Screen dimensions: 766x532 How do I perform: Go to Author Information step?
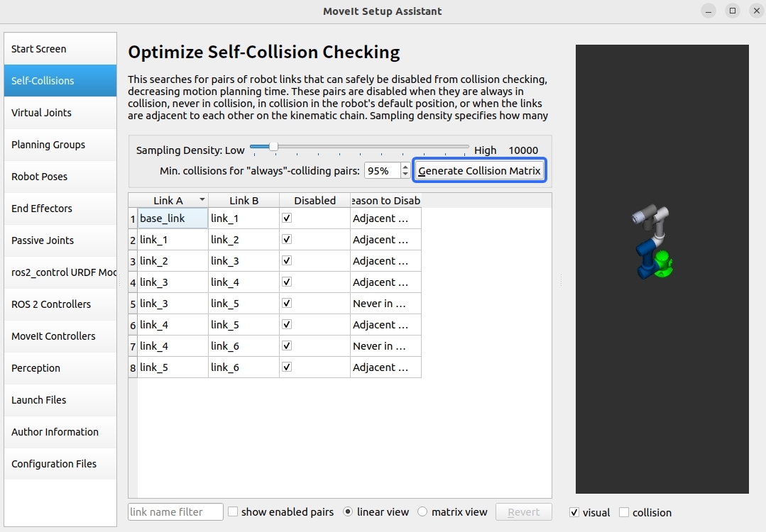[60, 432]
